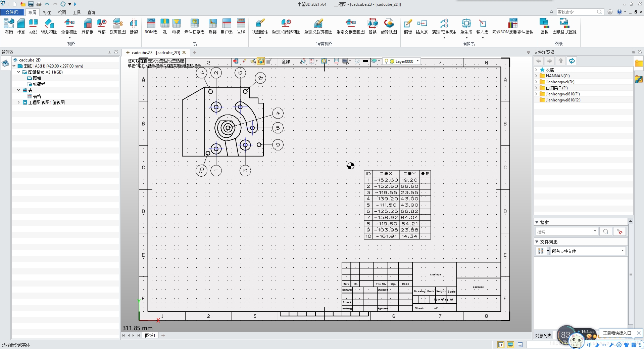Select the 图纸1 sheet tab at bottom
Screen dimensions: 644x349
click(150, 335)
